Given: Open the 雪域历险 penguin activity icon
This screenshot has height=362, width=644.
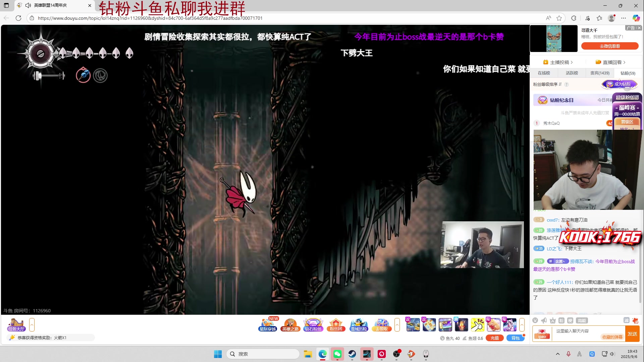Looking at the screenshot, I should tap(359, 324).
